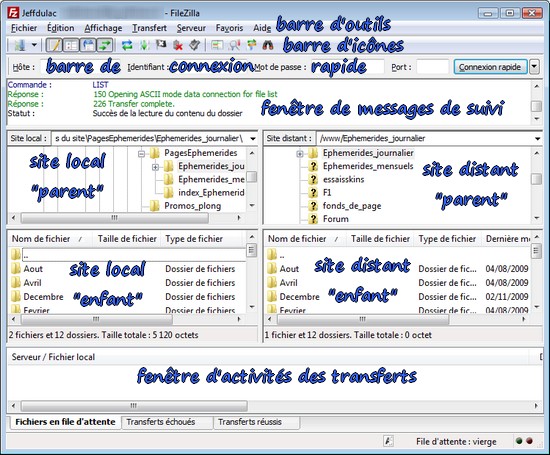550x455 pixels.
Task: Reconnect to the last server
Action: [195, 45]
